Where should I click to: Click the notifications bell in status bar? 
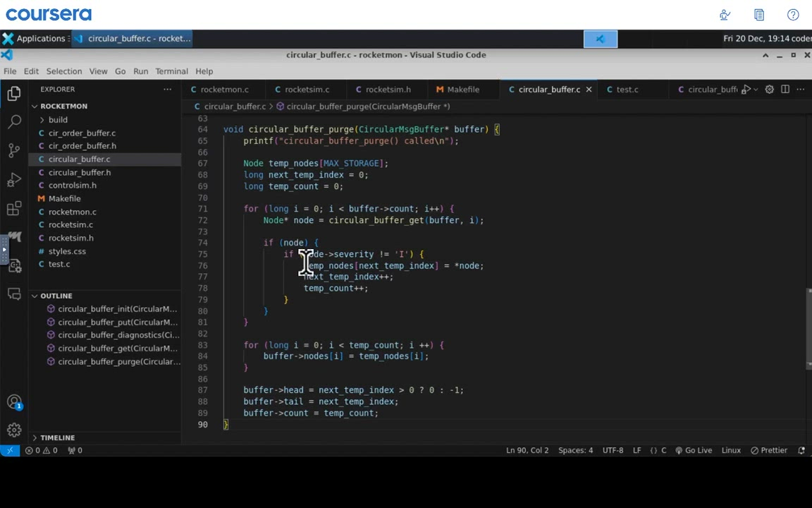coord(801,450)
